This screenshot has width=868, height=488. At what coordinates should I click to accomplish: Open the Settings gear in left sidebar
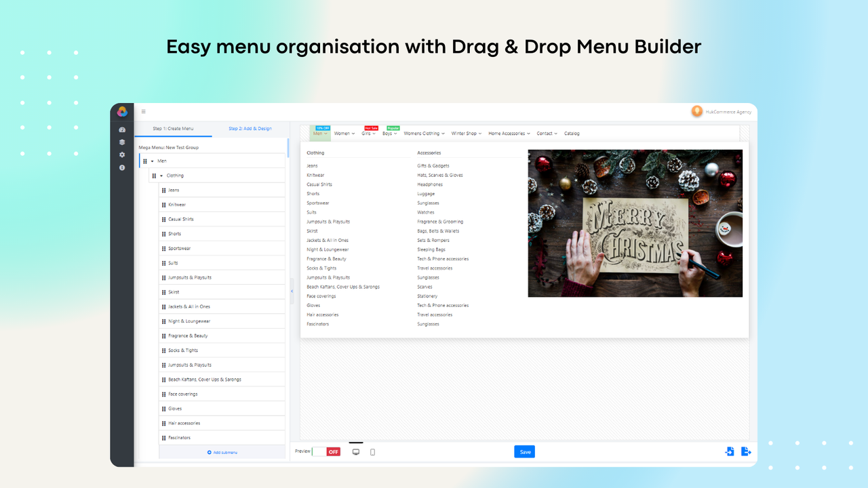122,155
